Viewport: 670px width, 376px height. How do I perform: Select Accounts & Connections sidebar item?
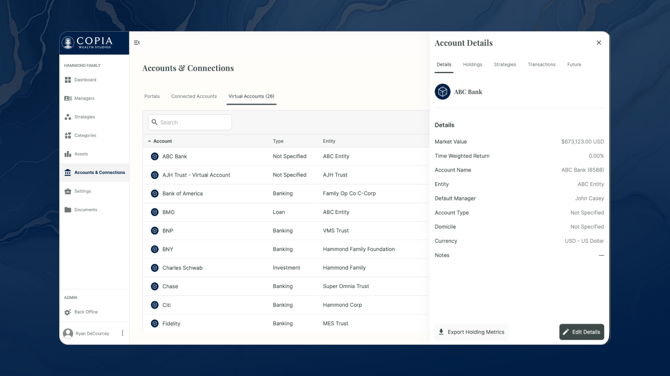[95, 173]
